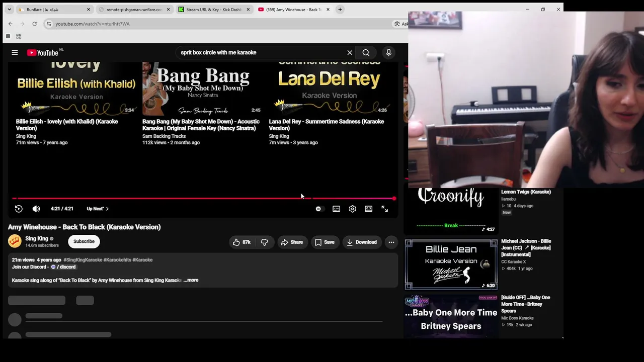This screenshot has height=362, width=644.
Task: Enter full screen in the video player
Action: click(384, 209)
